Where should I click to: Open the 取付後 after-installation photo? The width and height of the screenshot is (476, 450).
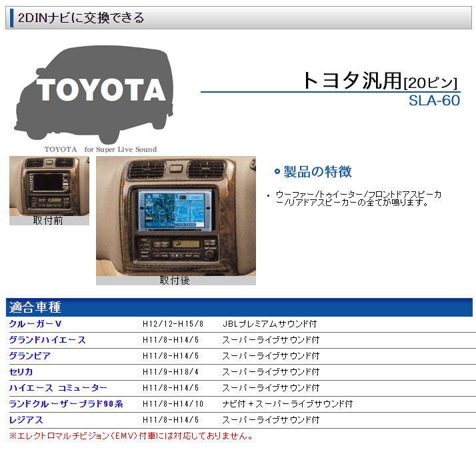176,216
